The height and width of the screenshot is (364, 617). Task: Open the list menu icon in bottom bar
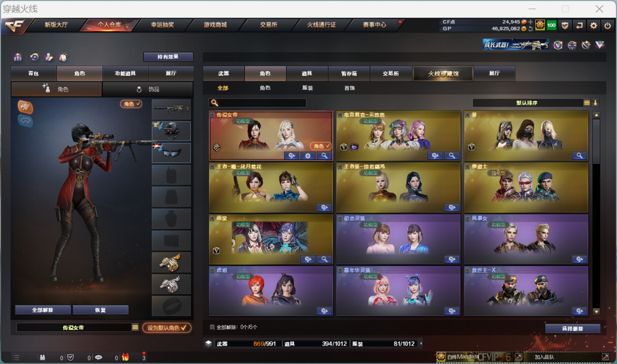(16, 357)
